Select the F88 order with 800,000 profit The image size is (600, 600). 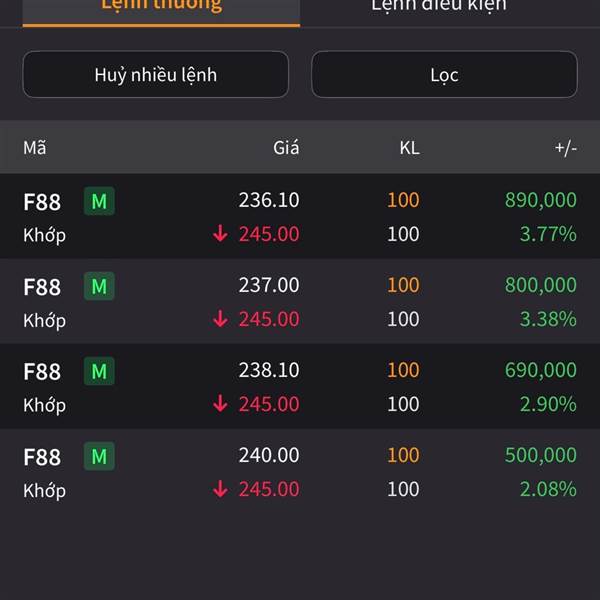click(x=300, y=302)
